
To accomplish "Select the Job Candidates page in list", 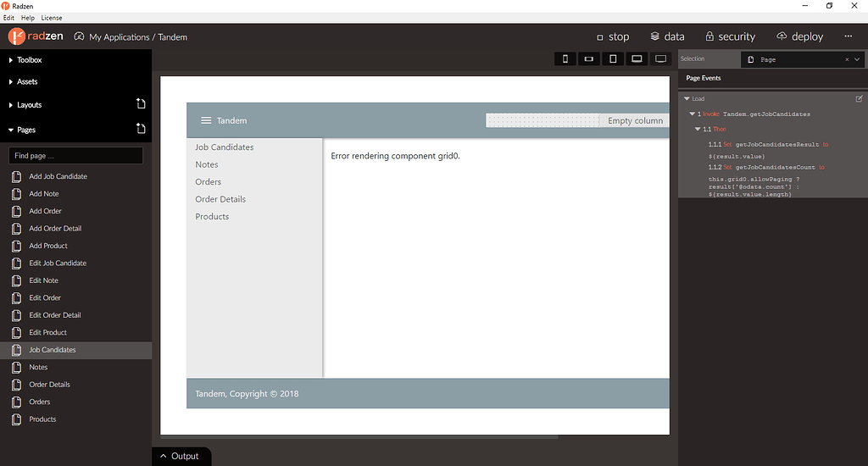I will (75, 350).
